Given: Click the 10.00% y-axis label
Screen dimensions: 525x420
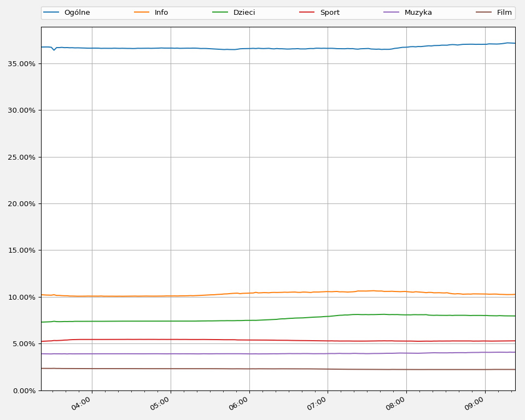Looking at the screenshot, I should [22, 297].
